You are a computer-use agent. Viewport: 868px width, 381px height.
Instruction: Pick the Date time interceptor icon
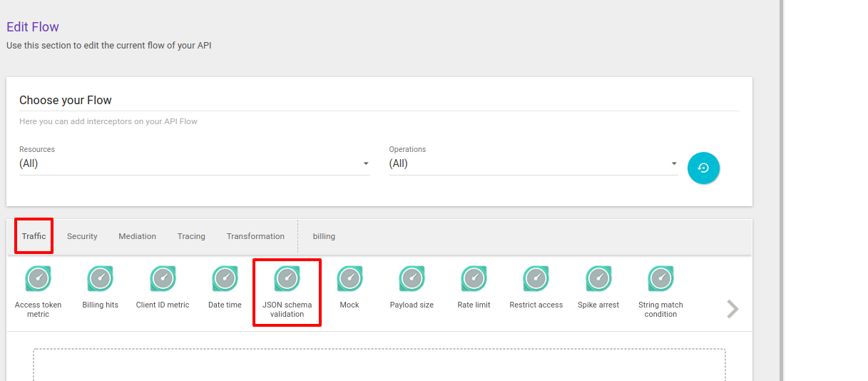coord(225,279)
